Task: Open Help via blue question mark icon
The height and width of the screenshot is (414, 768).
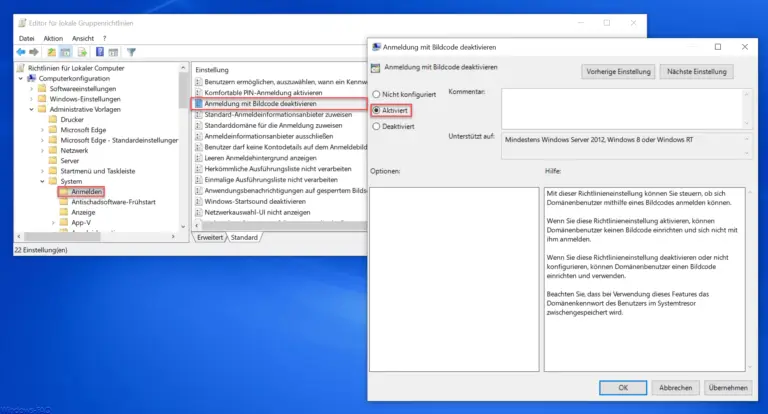Action: 99,52
